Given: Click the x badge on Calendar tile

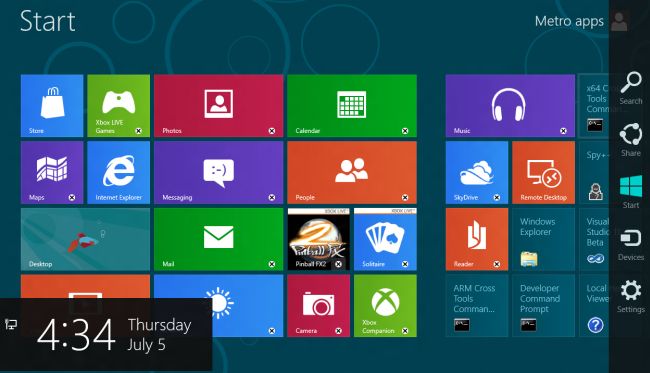Looking at the screenshot, I should (405, 131).
